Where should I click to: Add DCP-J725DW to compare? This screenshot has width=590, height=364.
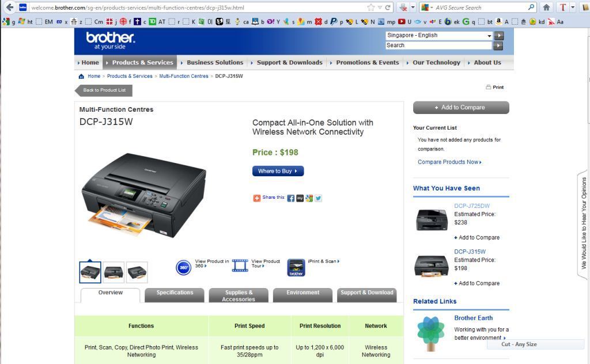click(476, 238)
